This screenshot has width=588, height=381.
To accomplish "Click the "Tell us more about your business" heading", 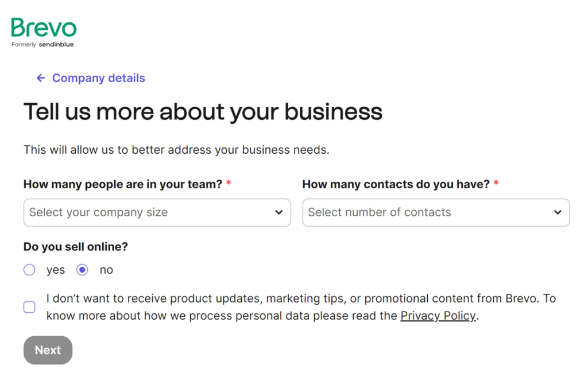I will coord(203,111).
